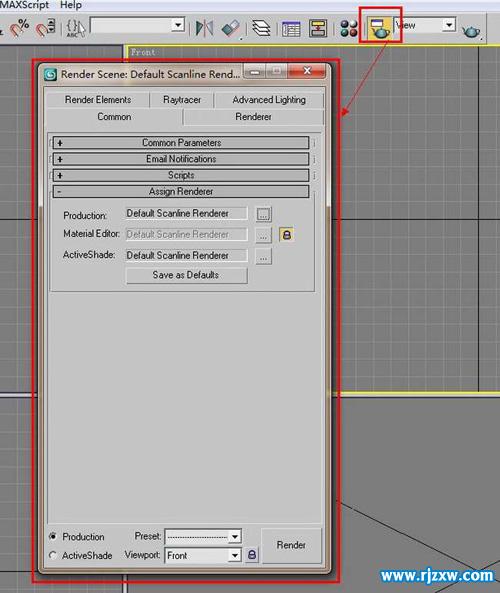Open the MAXScript menu
This screenshot has height=593, width=500.
coord(25,5)
